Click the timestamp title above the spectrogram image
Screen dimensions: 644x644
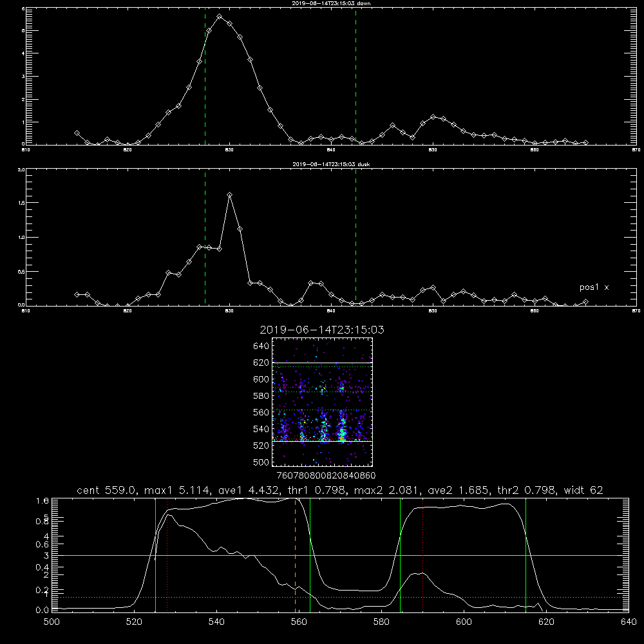point(322,330)
